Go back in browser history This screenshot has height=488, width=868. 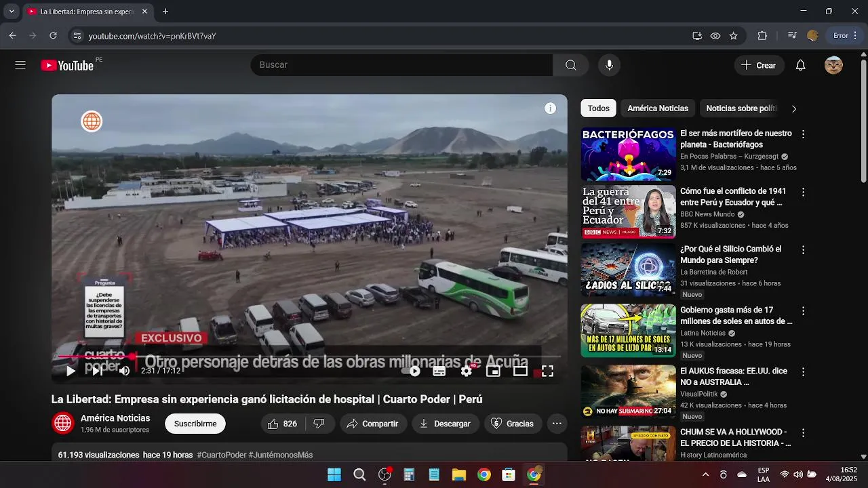12,36
